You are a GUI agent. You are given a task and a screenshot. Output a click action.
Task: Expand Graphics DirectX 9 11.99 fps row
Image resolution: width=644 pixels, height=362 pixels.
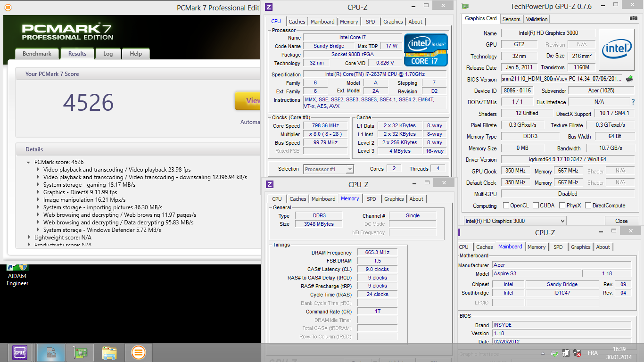coord(38,192)
